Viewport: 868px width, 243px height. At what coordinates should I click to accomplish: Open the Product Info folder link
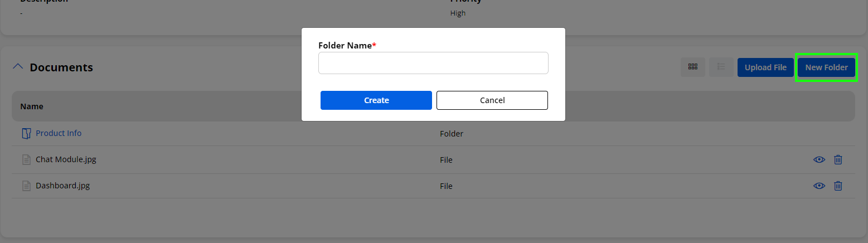click(59, 133)
